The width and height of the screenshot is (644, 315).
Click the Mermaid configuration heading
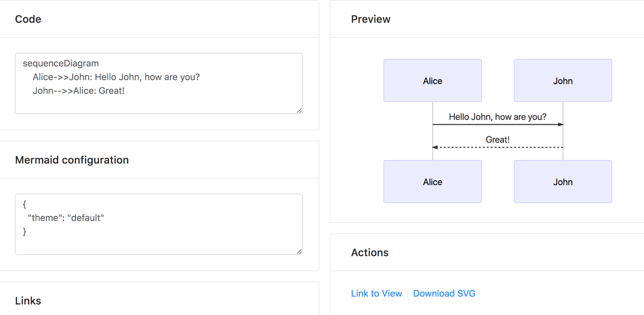pyautogui.click(x=72, y=160)
